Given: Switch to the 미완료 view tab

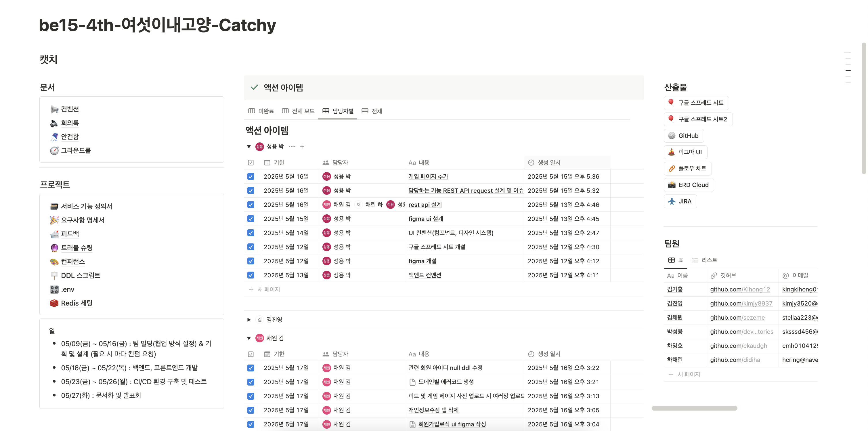Looking at the screenshot, I should click(x=261, y=111).
